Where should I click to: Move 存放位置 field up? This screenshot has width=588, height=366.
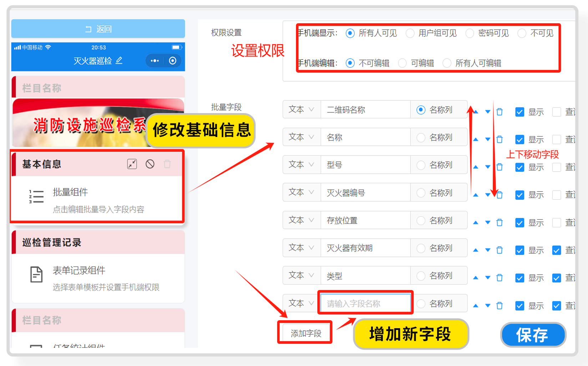tap(476, 223)
